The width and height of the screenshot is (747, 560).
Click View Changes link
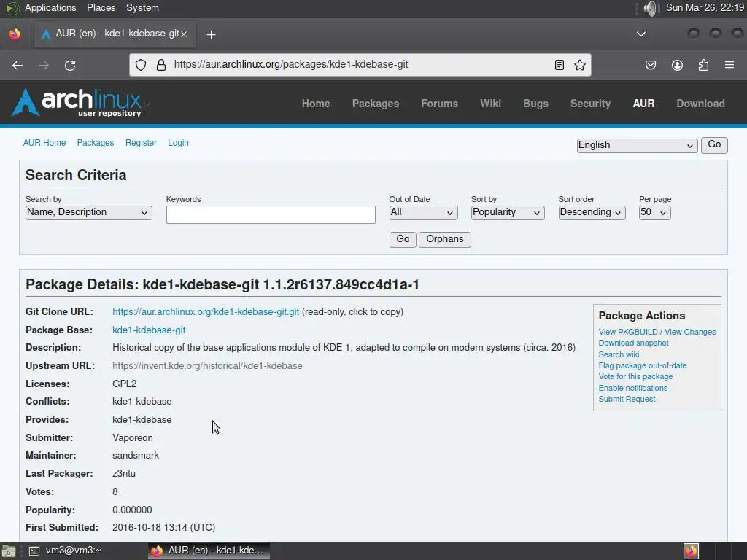(x=690, y=332)
